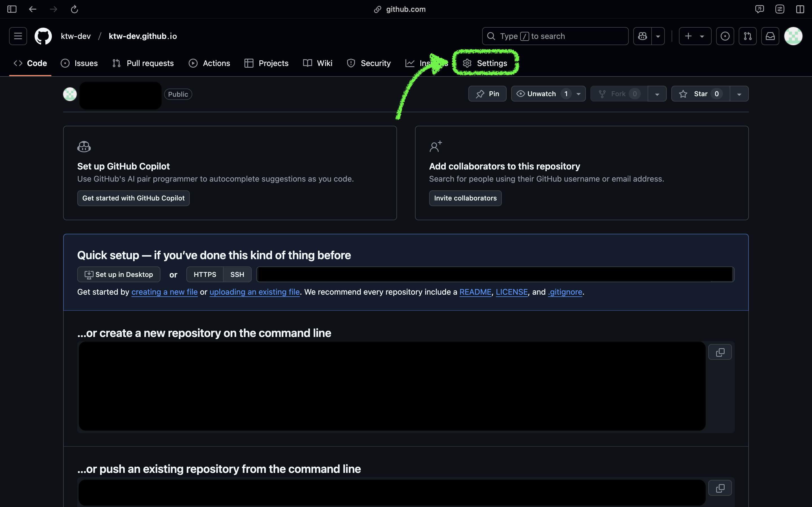Click the Set up in Desktop button
Screen dimensions: 812x507
(x=119, y=275)
